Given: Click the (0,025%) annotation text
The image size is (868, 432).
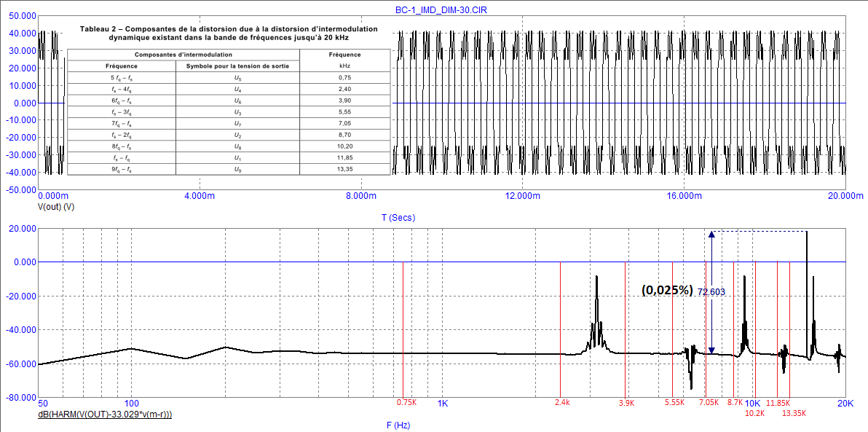Looking at the screenshot, I should pos(668,290).
